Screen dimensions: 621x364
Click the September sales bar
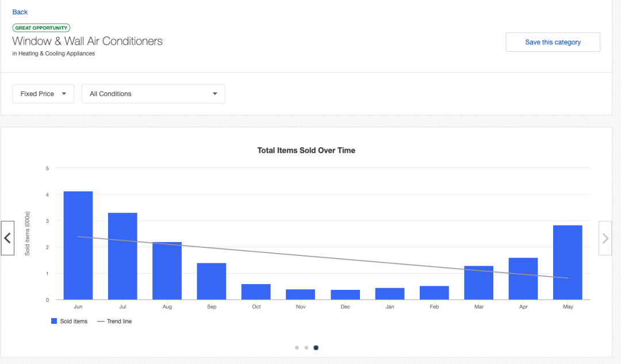click(212, 281)
